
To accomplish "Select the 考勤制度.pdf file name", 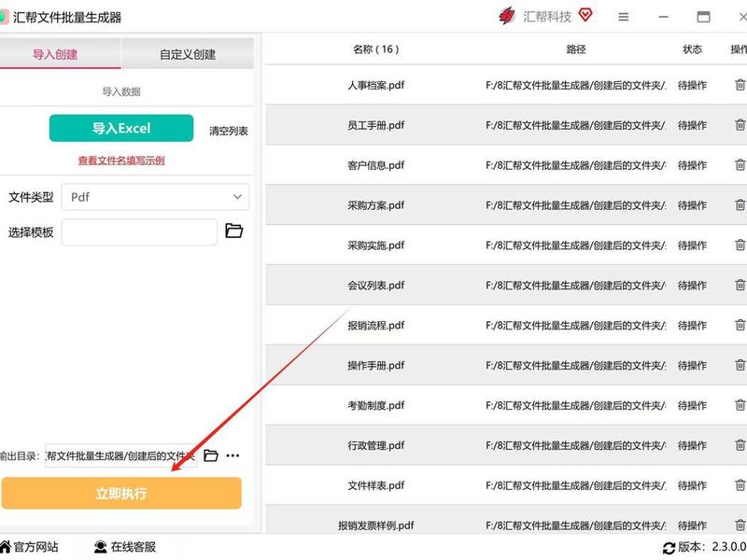I will [376, 405].
